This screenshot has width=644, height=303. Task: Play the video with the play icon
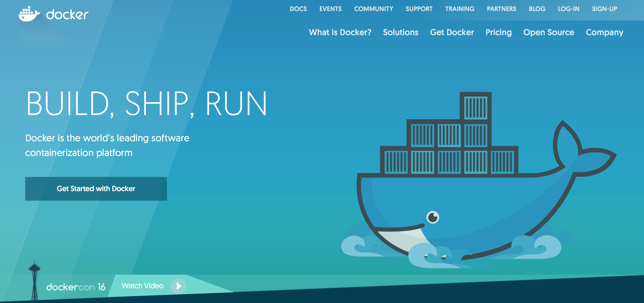[x=178, y=286]
